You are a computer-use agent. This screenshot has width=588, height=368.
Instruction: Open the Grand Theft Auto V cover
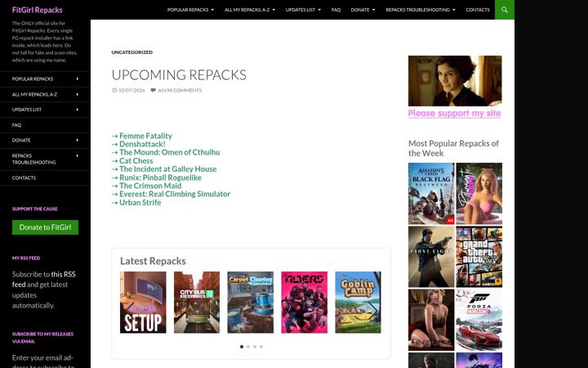[479, 257]
